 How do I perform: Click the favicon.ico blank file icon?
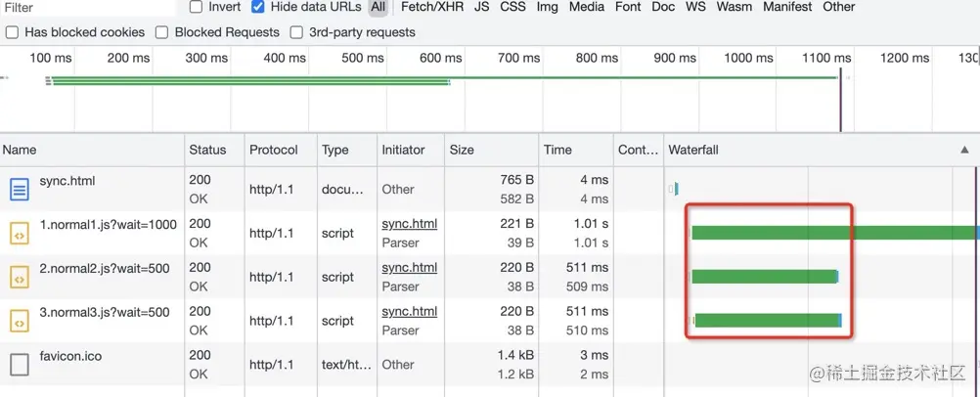[x=20, y=365]
